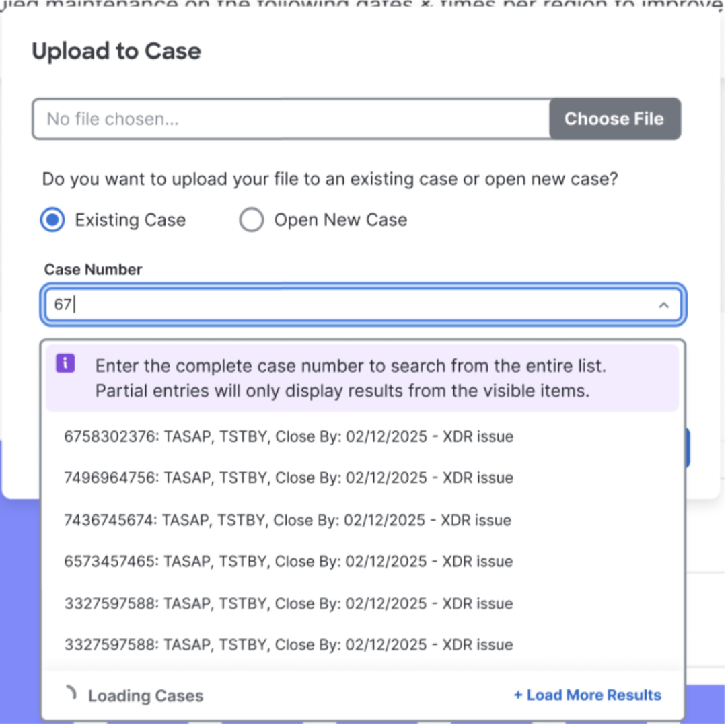Select the Open New Case radio button

(251, 220)
